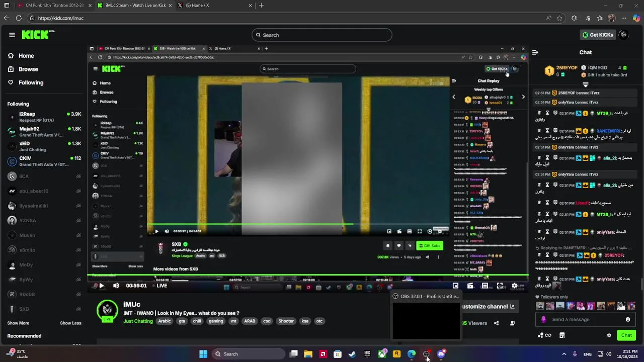Enable the clip icon in the player
Screen dimensions: 644x362
(470, 286)
